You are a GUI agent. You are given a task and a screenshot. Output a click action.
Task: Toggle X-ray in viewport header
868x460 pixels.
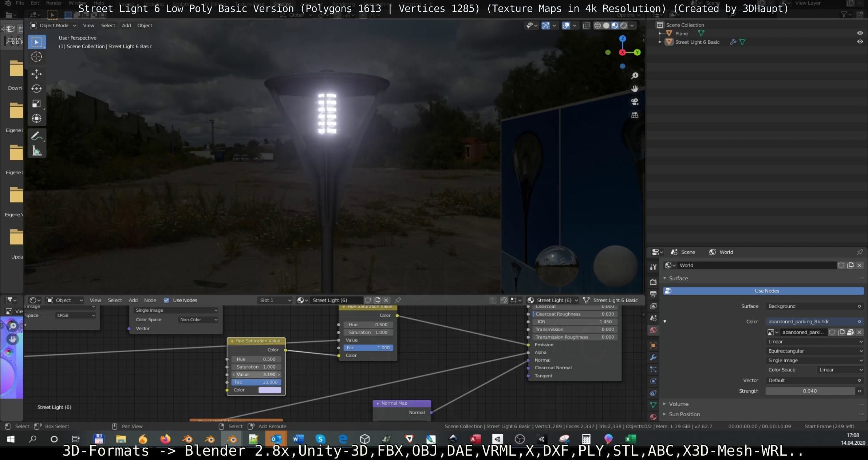coord(586,25)
